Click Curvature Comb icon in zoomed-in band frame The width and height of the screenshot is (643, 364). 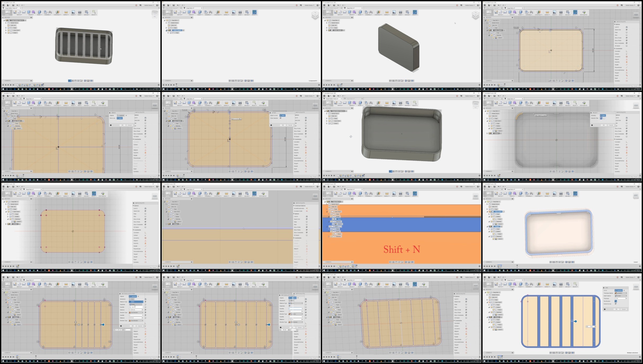point(307,211)
